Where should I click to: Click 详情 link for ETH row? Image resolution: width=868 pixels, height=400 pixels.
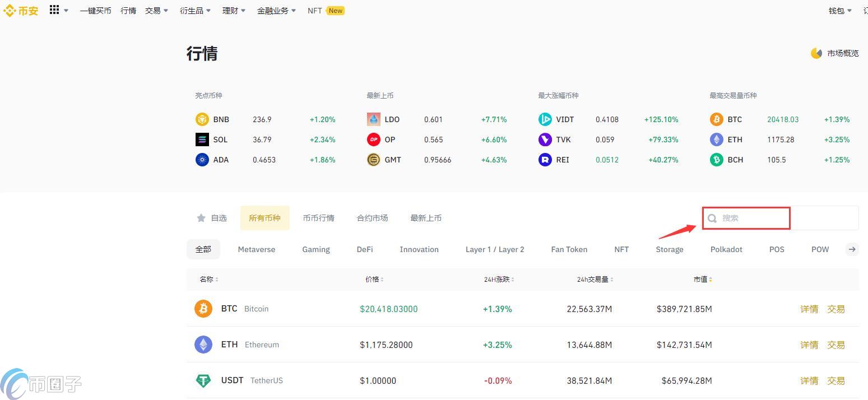809,345
